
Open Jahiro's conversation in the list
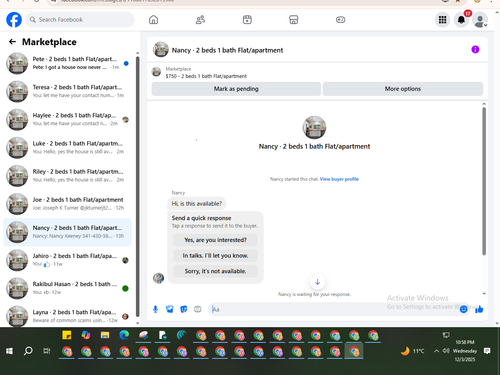[67, 260]
